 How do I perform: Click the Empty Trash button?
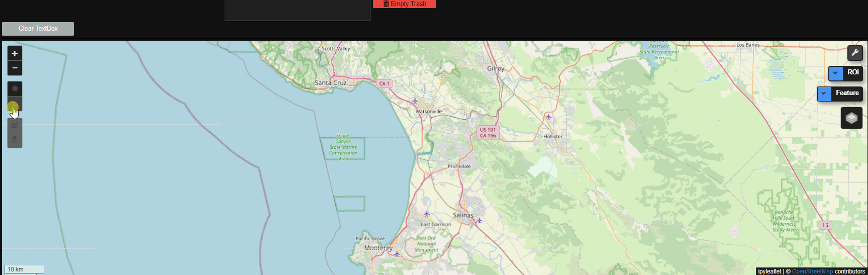pos(405,4)
